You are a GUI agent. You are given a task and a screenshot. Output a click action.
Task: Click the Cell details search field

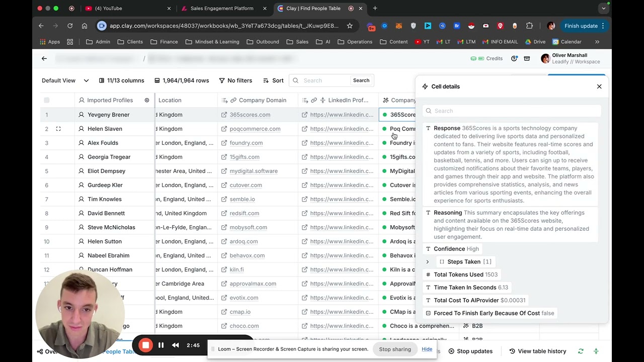[513, 111]
